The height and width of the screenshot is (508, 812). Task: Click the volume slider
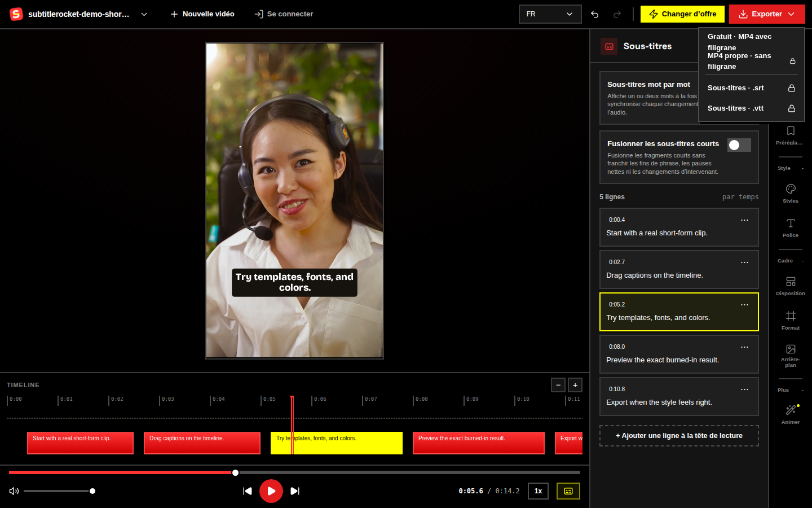(x=58, y=491)
